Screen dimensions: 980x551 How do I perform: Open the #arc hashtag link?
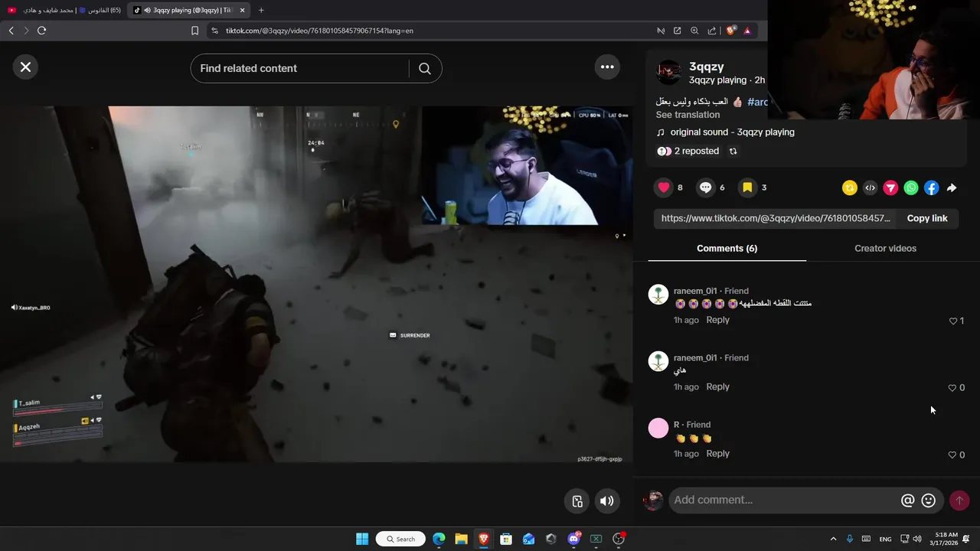[x=757, y=102]
